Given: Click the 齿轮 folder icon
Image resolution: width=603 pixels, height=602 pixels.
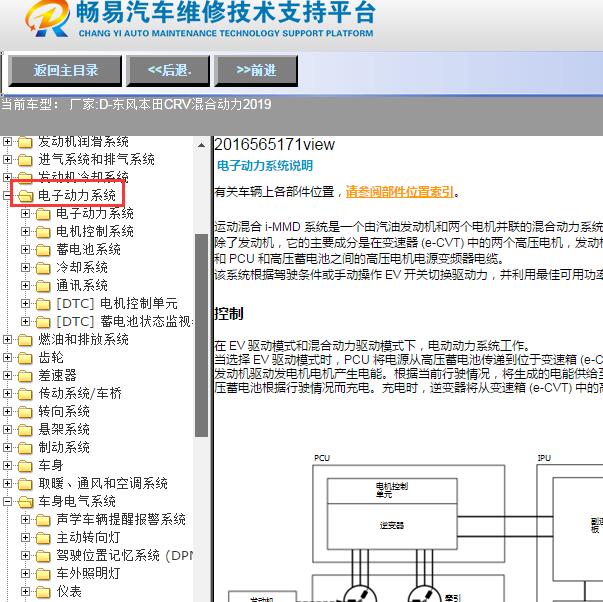Looking at the screenshot, I should [x=25, y=358].
